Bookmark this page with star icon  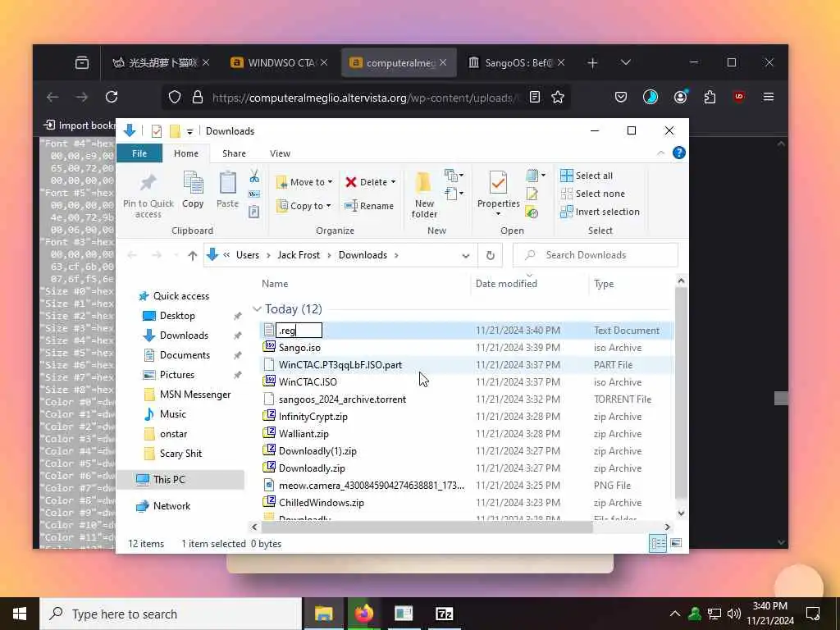tap(558, 97)
